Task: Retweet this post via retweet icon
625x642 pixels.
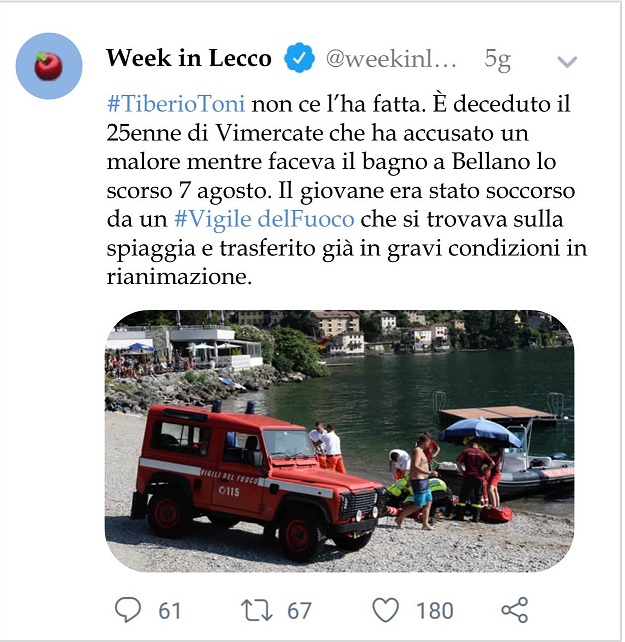Action: pos(257,610)
